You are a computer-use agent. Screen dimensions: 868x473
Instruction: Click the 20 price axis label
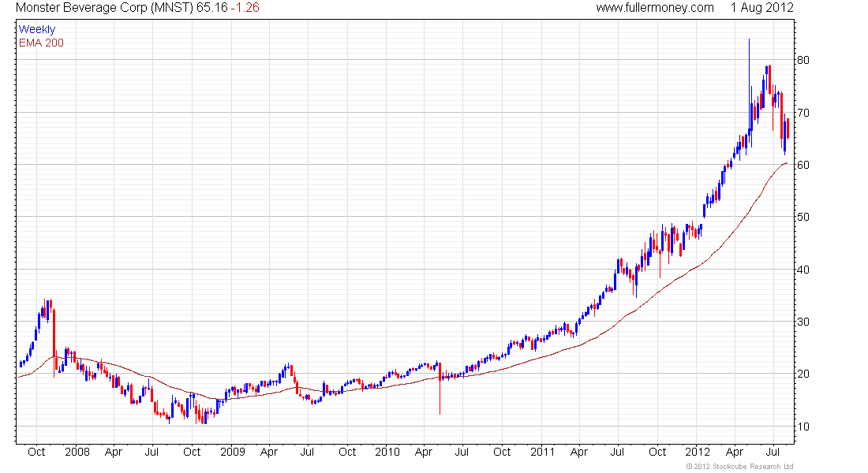click(803, 374)
